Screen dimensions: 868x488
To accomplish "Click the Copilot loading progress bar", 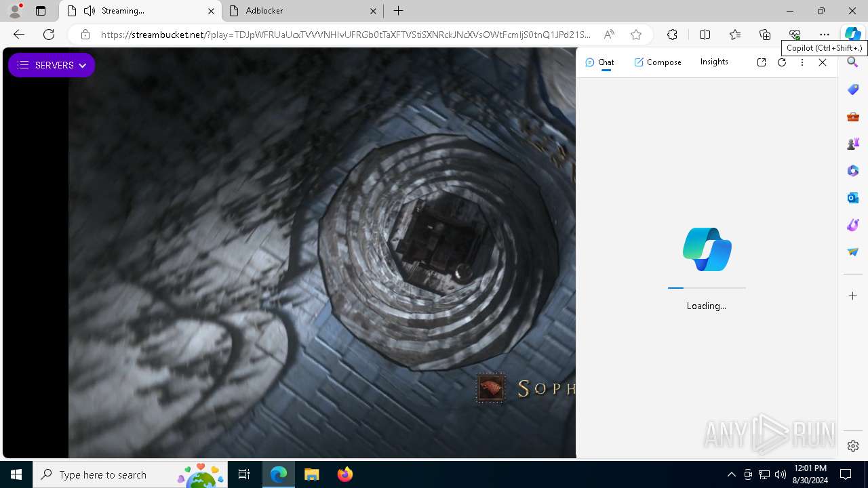I will (707, 288).
